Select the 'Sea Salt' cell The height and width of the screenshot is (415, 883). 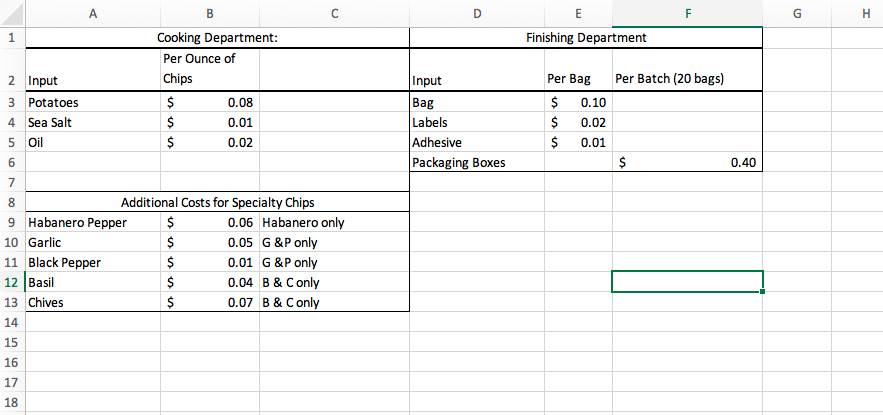click(x=93, y=122)
